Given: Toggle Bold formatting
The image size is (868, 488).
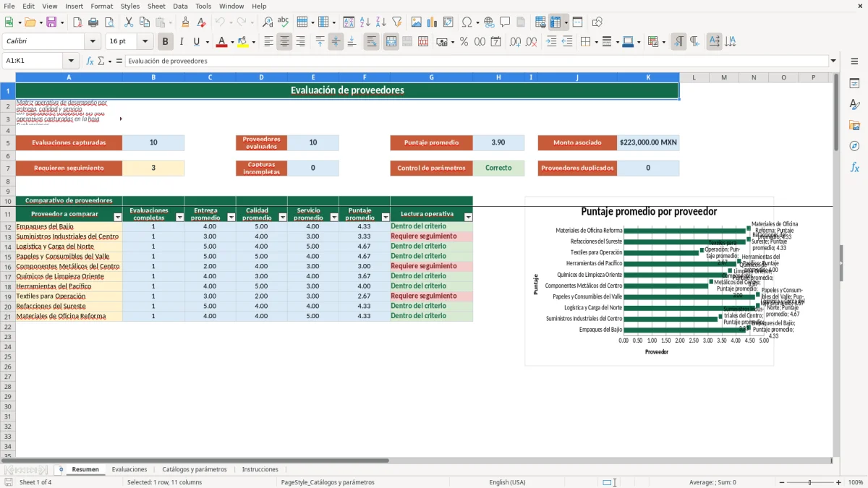Looking at the screenshot, I should pos(166,42).
